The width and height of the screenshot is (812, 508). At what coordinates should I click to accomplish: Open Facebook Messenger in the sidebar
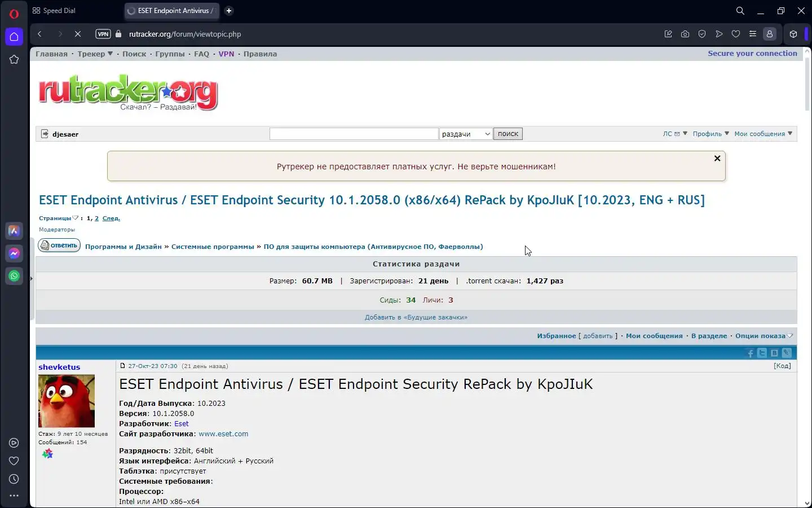(14, 253)
